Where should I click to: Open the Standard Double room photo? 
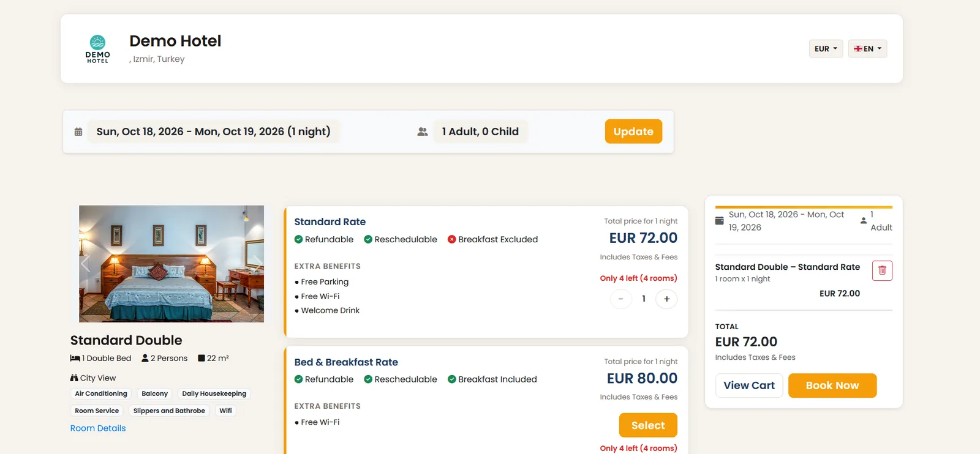pyautogui.click(x=171, y=264)
